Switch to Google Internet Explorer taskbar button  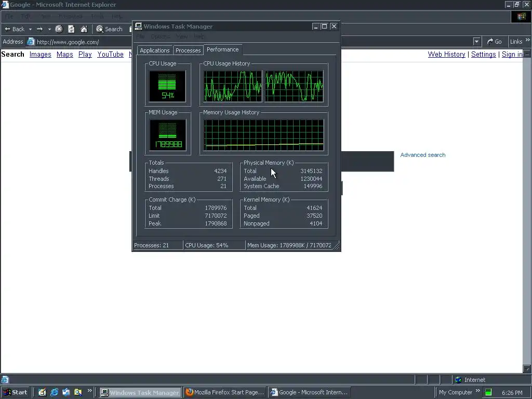tap(309, 392)
